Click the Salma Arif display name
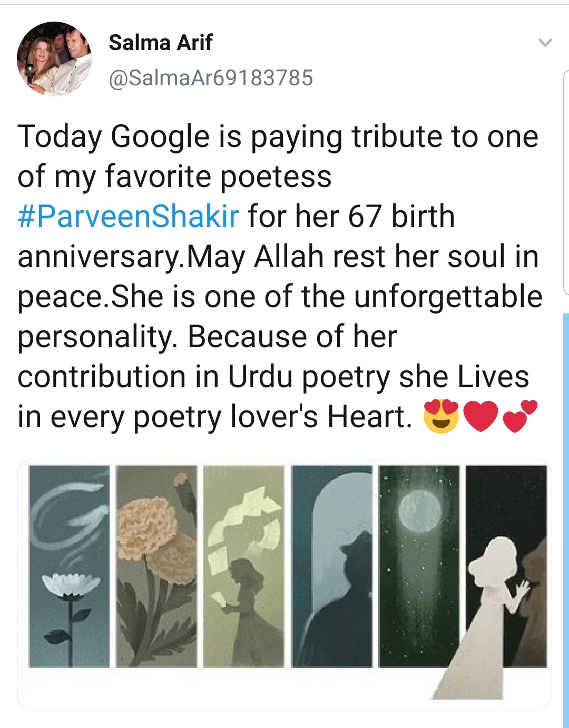The image size is (569, 728). tap(161, 43)
